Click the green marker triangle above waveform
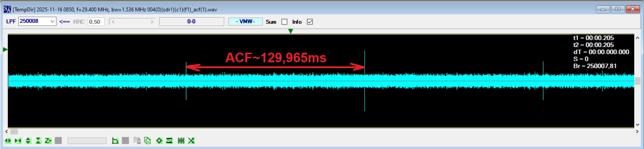644x149 pixels. 291,31
